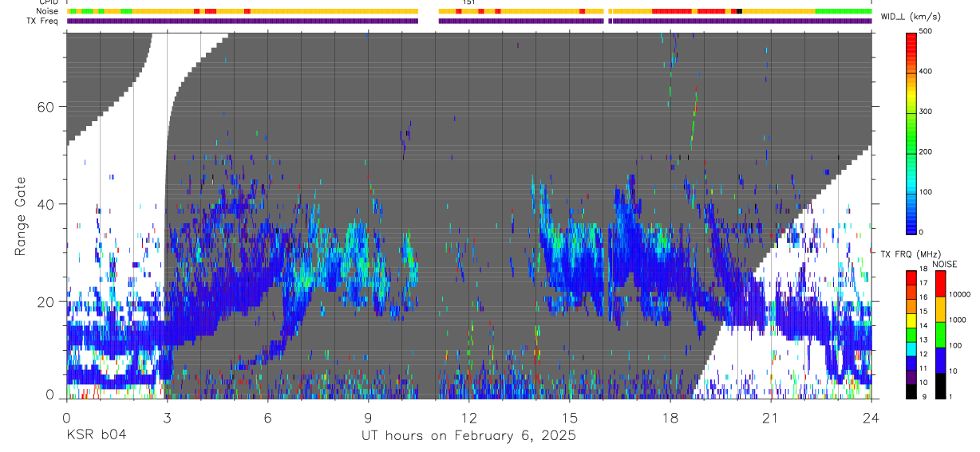This screenshot has width=980, height=452.
Task: Click the '18' tick on the UT hours axis
Action: pos(670,417)
